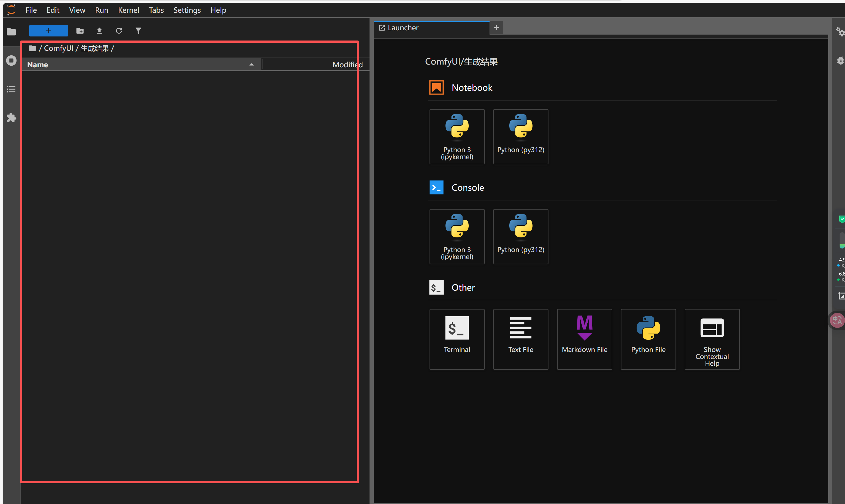
Task: Launch a Python (py312) notebook
Action: [520, 136]
